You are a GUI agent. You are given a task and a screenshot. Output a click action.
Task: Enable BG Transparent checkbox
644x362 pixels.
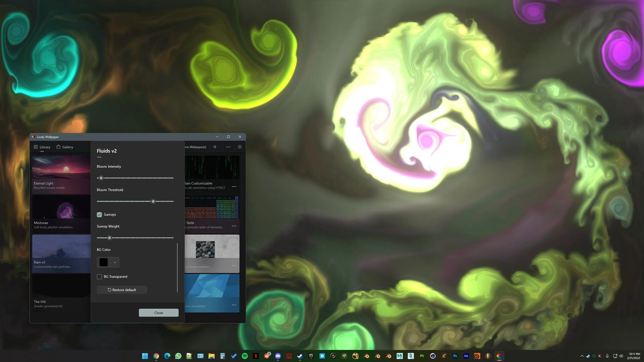(x=99, y=276)
